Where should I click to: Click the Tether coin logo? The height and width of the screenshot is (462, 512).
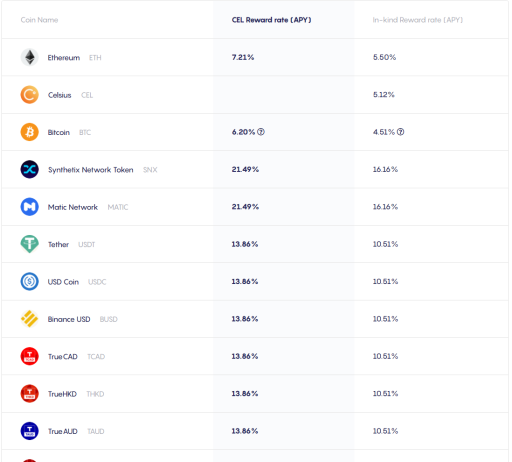pos(30,244)
